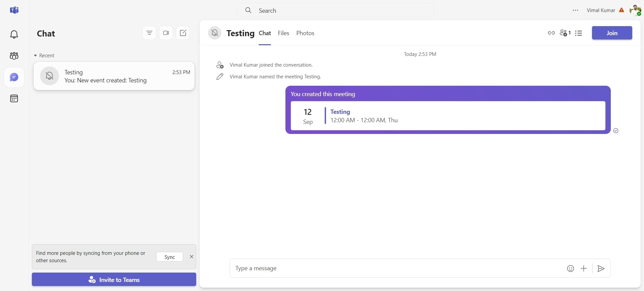Image resolution: width=644 pixels, height=291 pixels.
Task: Copy meeting link with link icon
Action: coord(551,33)
